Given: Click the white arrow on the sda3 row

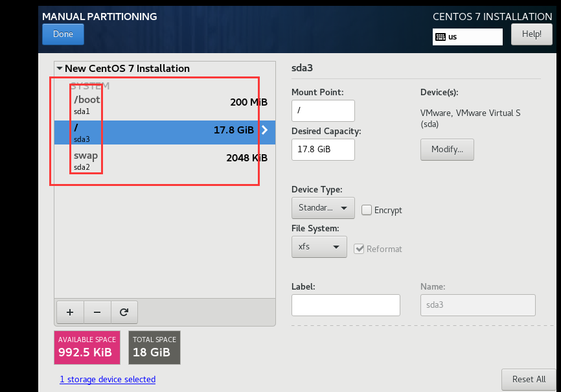Looking at the screenshot, I should [x=265, y=130].
